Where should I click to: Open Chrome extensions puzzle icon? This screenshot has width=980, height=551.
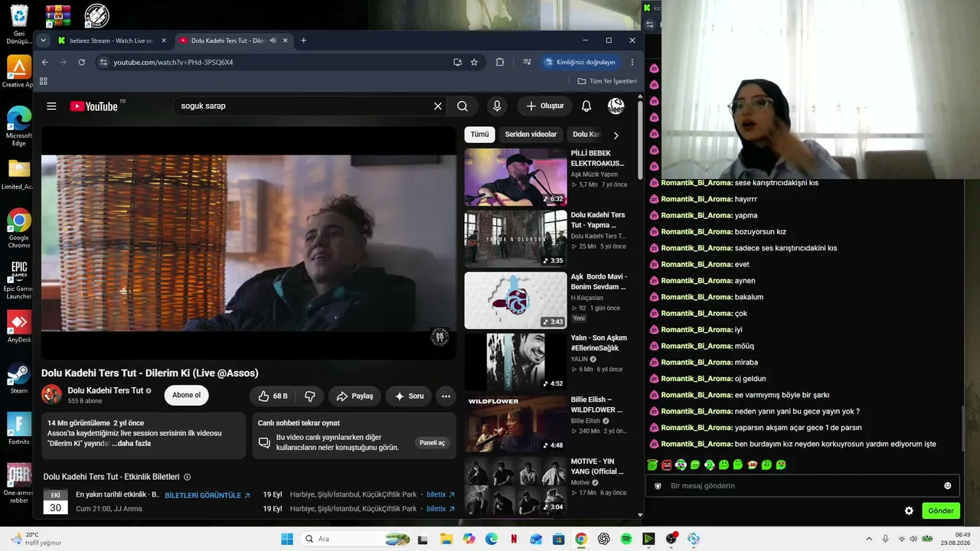point(500,62)
